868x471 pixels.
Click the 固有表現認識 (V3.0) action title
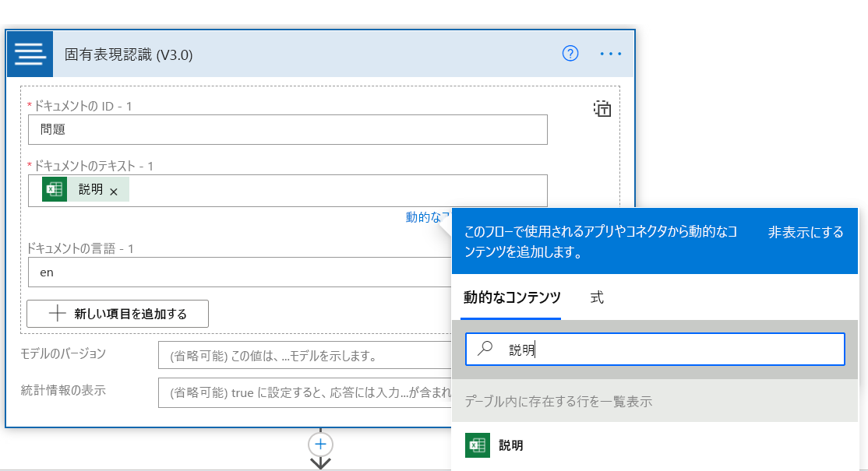pos(129,54)
